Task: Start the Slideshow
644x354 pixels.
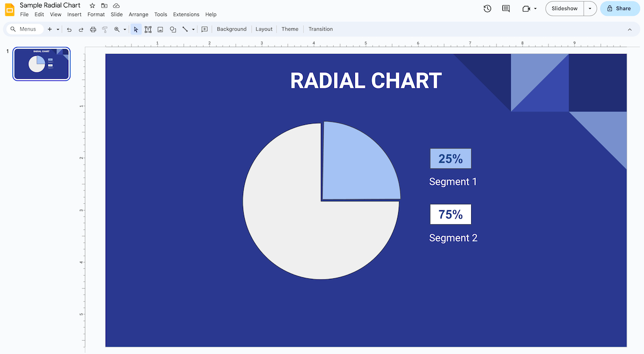Action: click(x=565, y=9)
